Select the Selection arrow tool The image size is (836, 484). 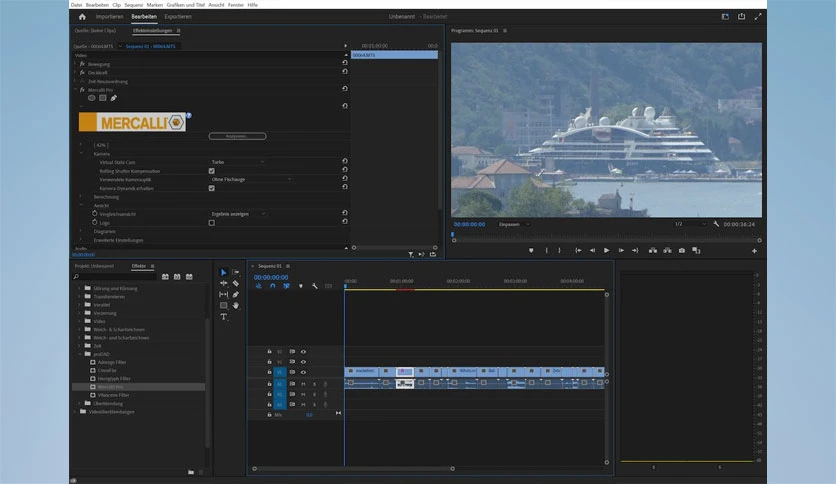(x=223, y=272)
